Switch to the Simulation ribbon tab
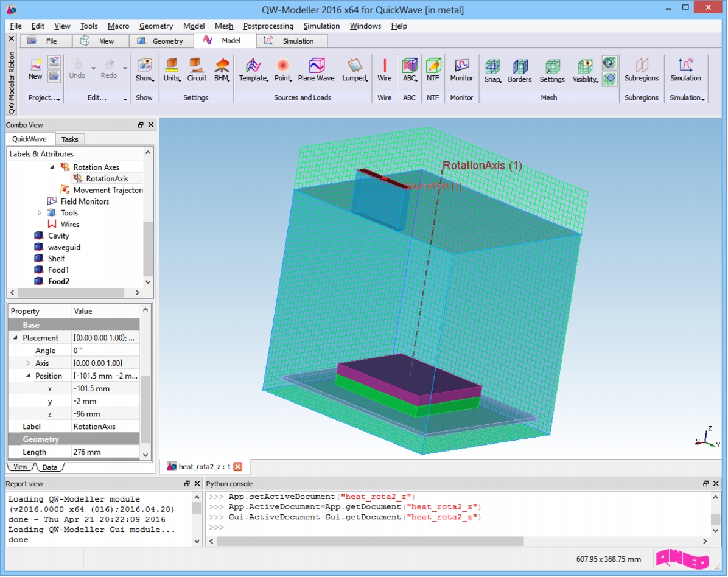Screen dimensions: 728x577 [292, 41]
